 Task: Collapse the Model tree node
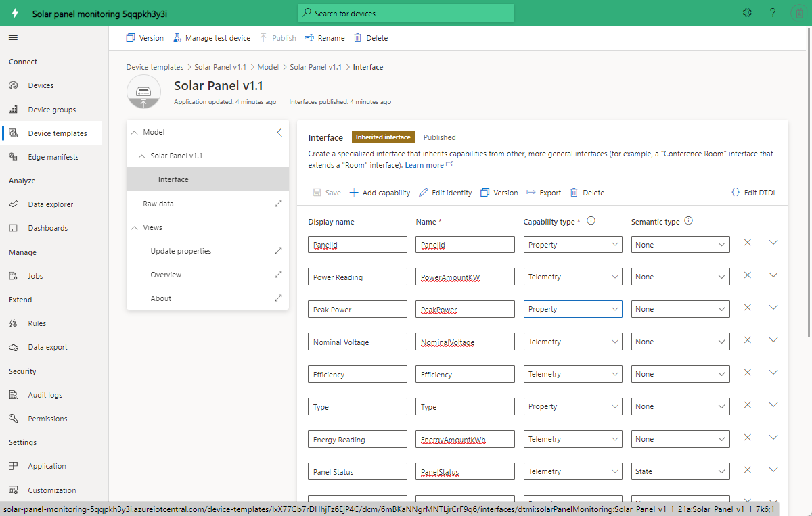pos(134,133)
